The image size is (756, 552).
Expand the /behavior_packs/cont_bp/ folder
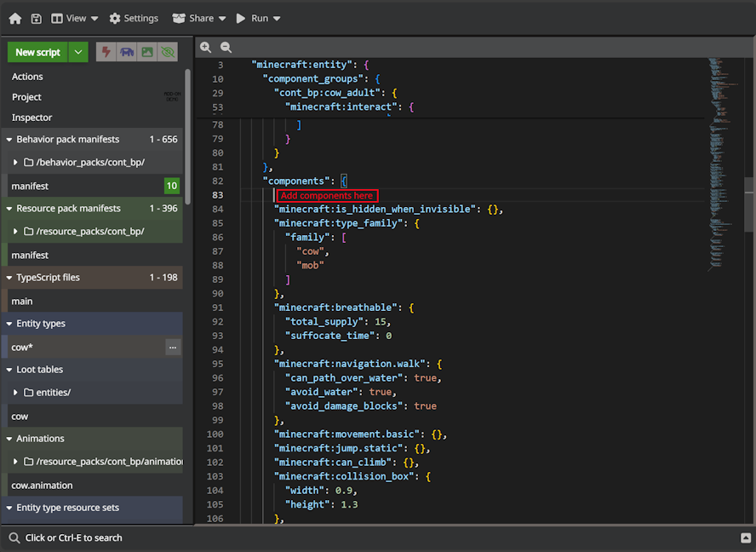(x=15, y=162)
